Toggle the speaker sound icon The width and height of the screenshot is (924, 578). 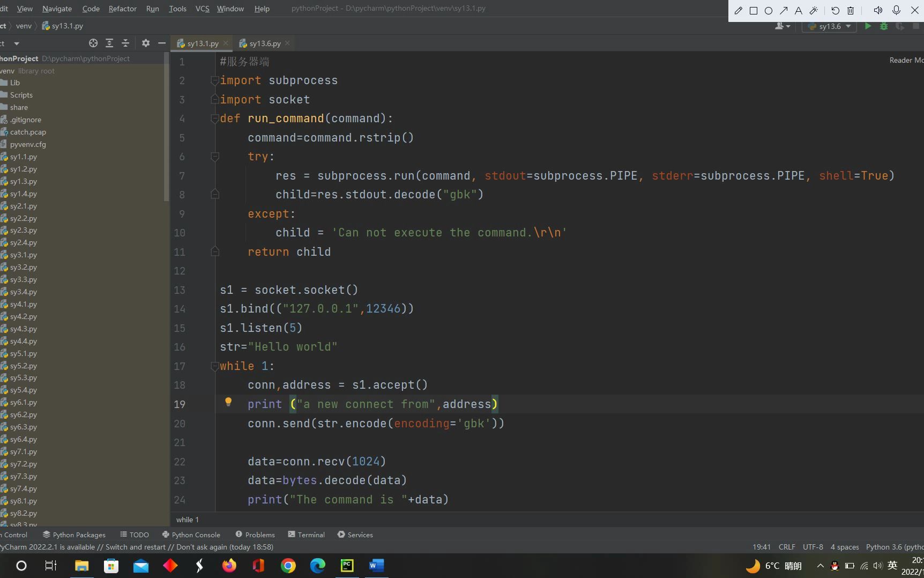[x=877, y=10]
